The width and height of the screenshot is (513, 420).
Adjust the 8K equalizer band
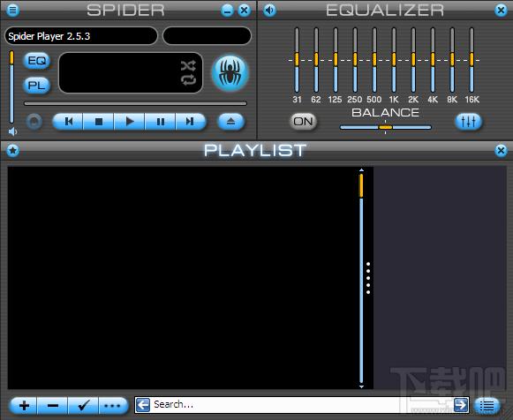coord(452,60)
